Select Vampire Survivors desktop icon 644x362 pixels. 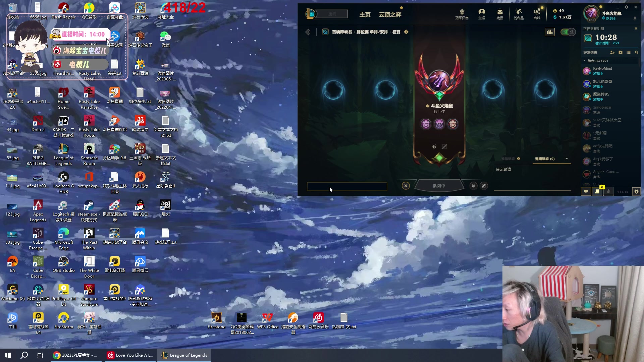point(89,296)
